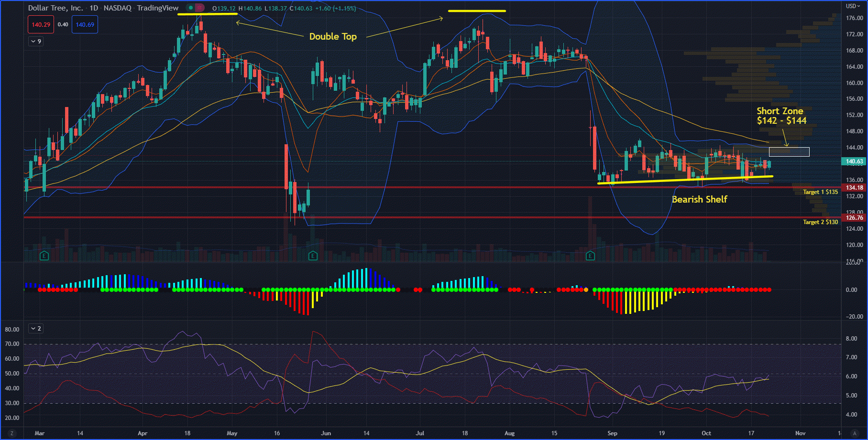Toggle the auto-scale A button
This screenshot has height=440, width=868.
[854, 433]
